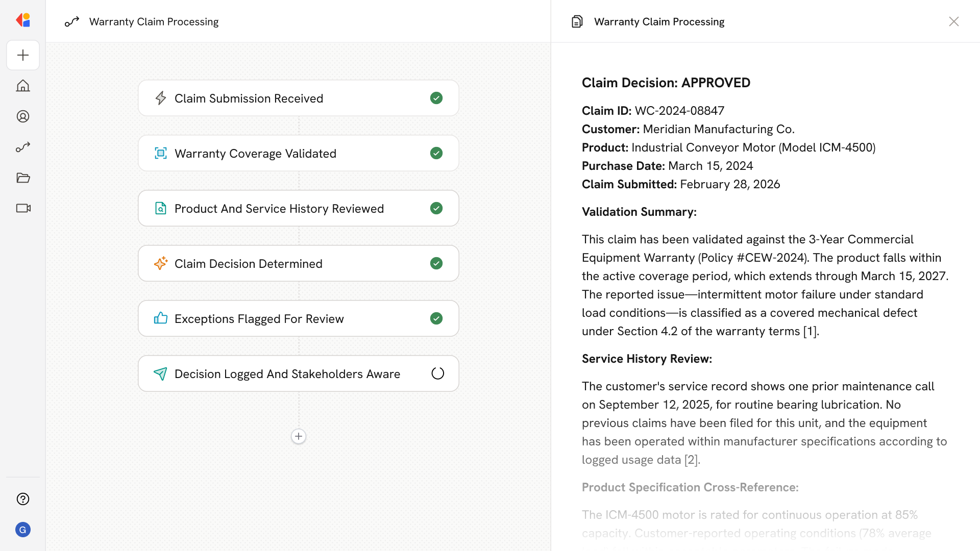Add a new step with the circular plus button
This screenshot has width=980, height=551.
tap(299, 436)
